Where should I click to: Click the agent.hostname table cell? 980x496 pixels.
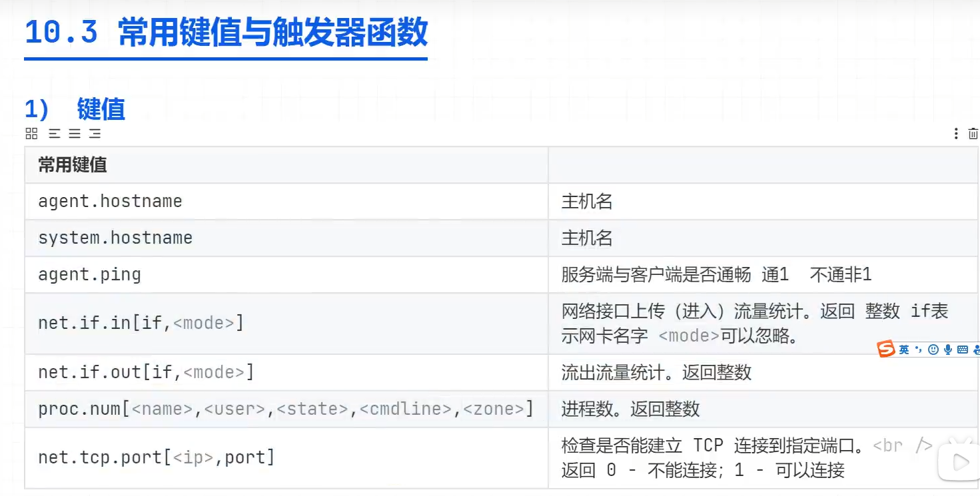coord(110,201)
